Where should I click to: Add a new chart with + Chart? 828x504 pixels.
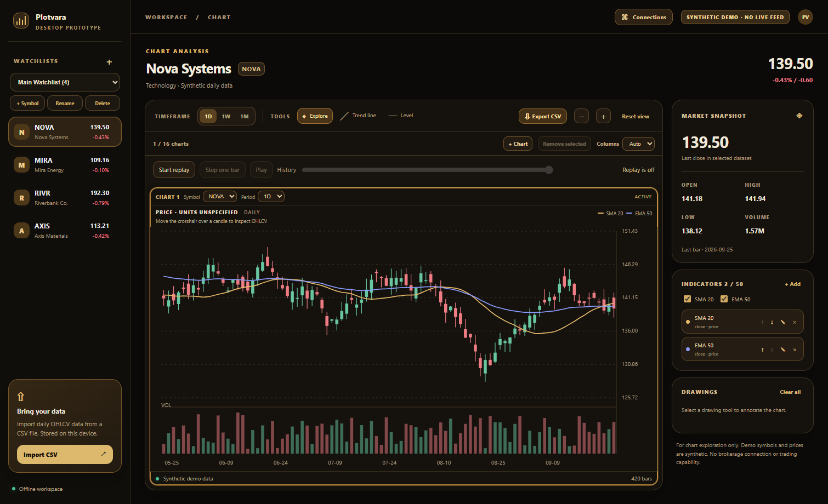point(518,144)
